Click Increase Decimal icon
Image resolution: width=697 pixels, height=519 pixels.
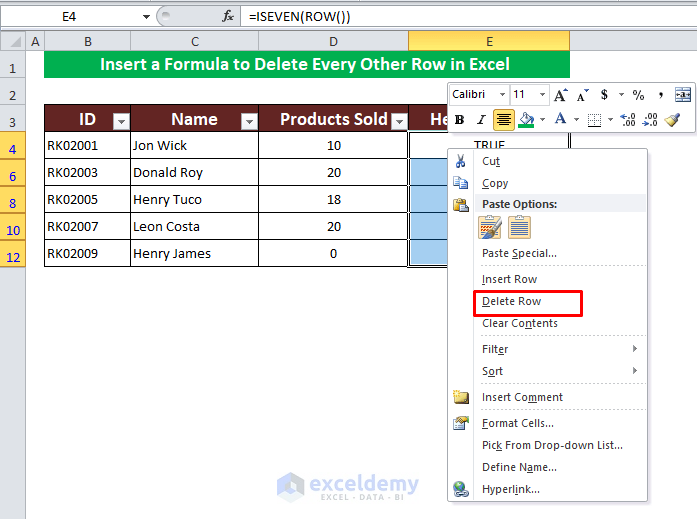coord(628,120)
